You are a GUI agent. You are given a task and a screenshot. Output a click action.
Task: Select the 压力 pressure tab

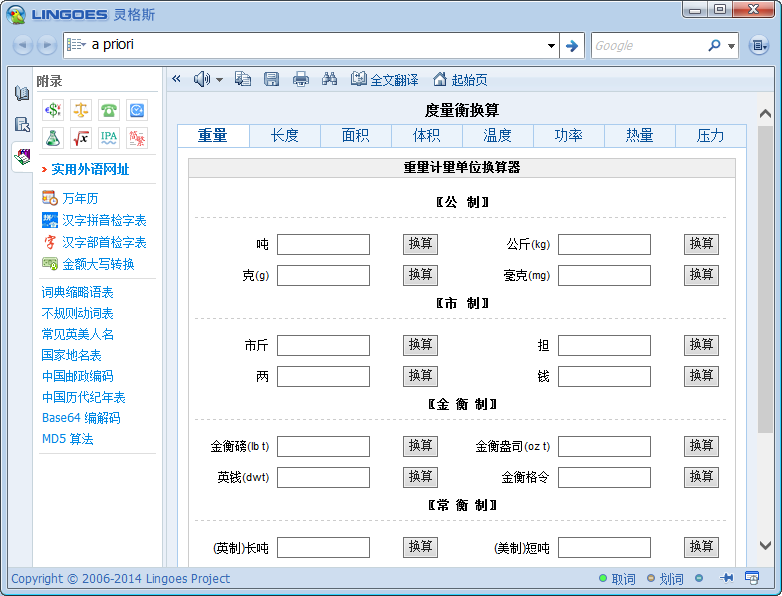coord(710,136)
